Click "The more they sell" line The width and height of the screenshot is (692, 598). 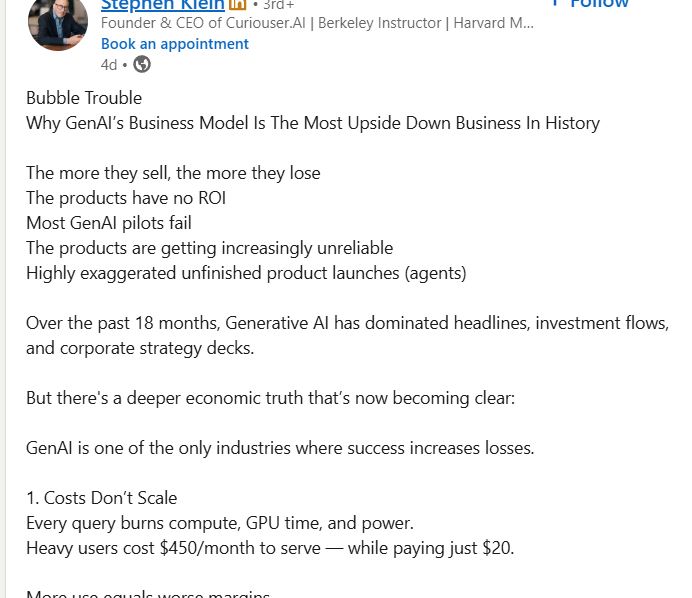click(173, 173)
